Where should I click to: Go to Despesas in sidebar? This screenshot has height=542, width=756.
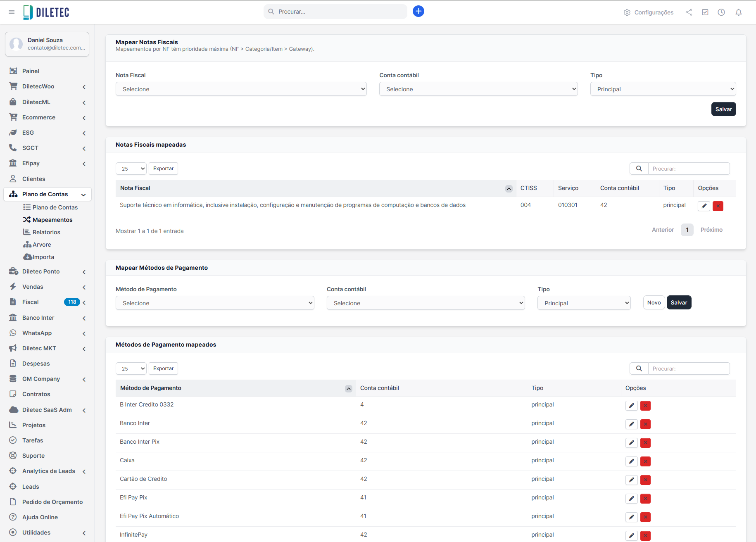pos(36,364)
